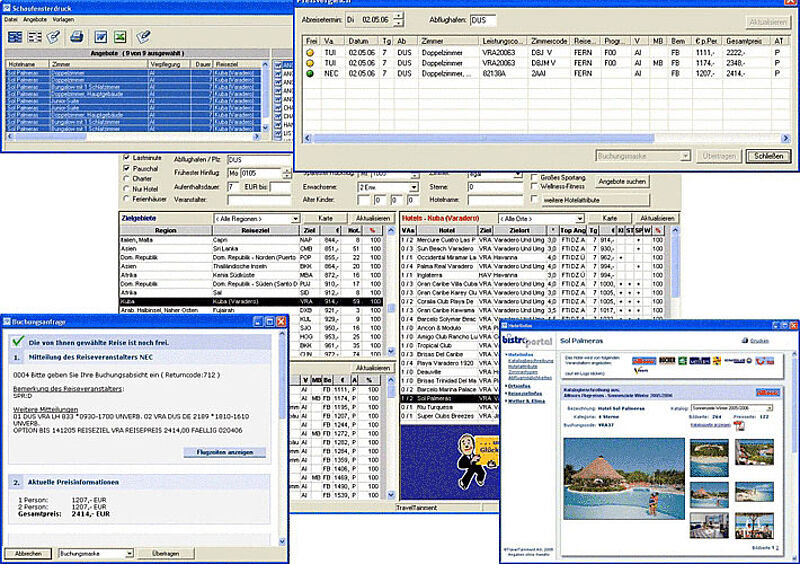The width and height of the screenshot is (800, 564).
Task: Click the Abbrechen button in Buchungsanfrage
Action: 28,553
